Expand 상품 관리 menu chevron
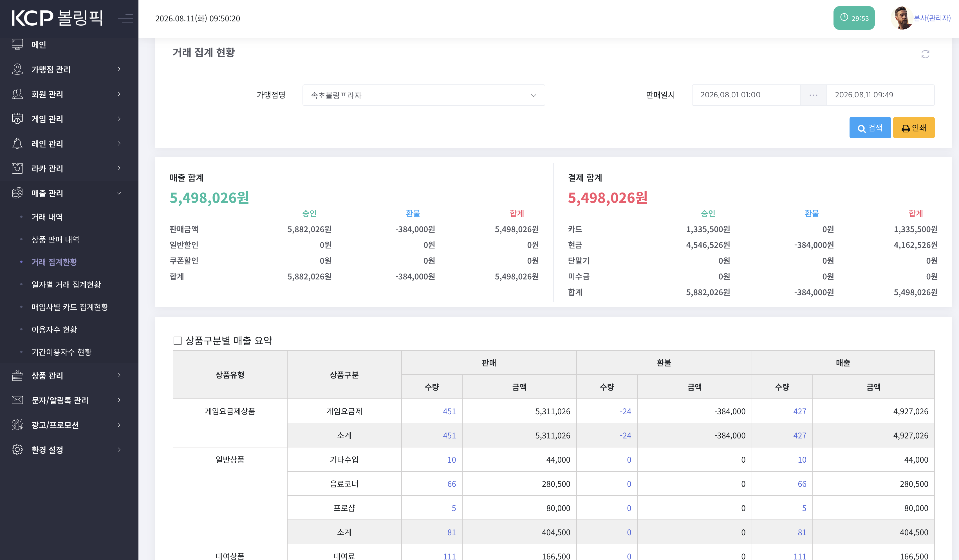This screenshot has width=959, height=560. (x=119, y=375)
